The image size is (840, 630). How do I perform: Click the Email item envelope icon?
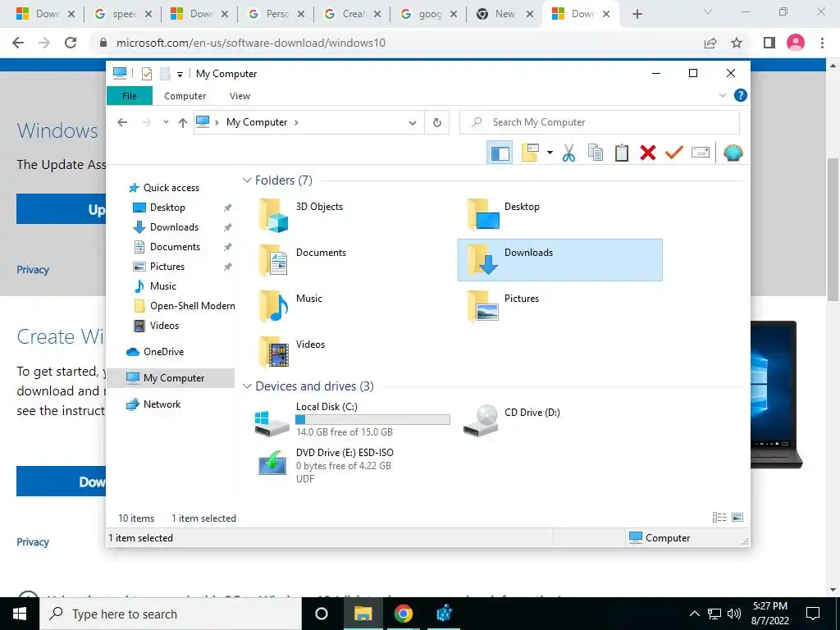click(x=701, y=153)
